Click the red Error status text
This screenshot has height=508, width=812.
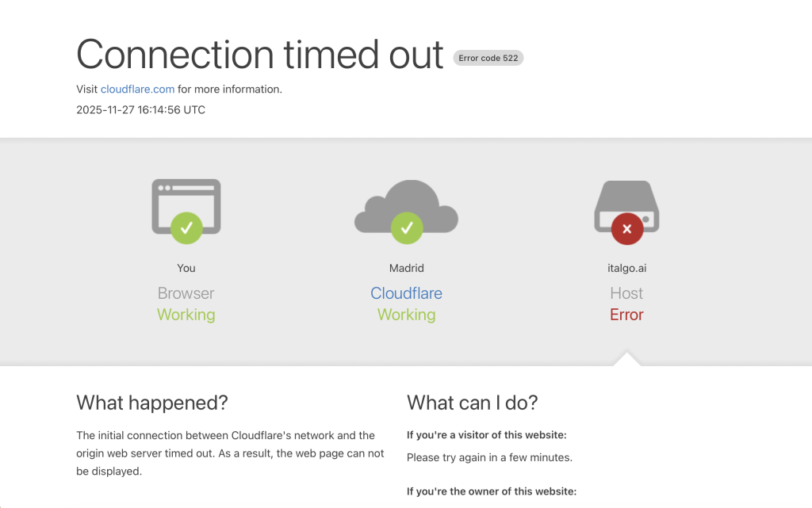point(626,315)
